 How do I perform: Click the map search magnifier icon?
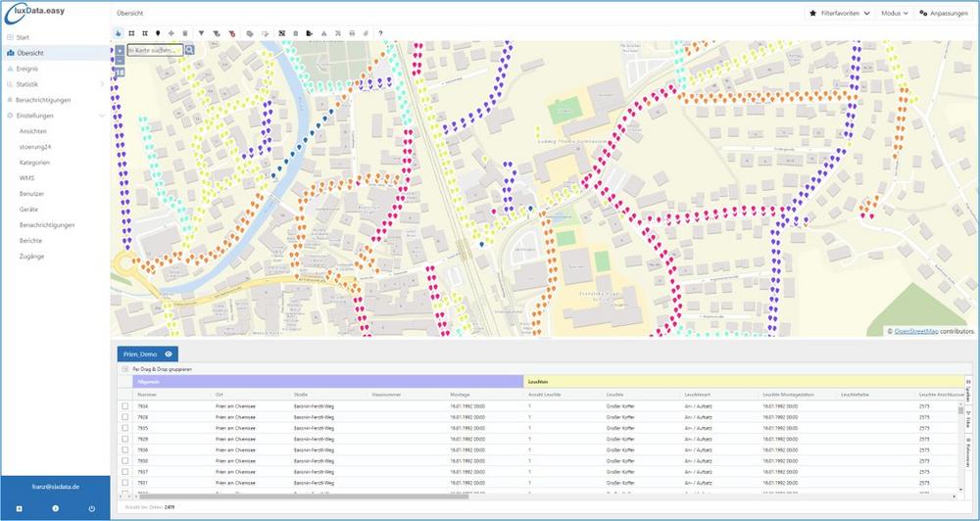[190, 49]
